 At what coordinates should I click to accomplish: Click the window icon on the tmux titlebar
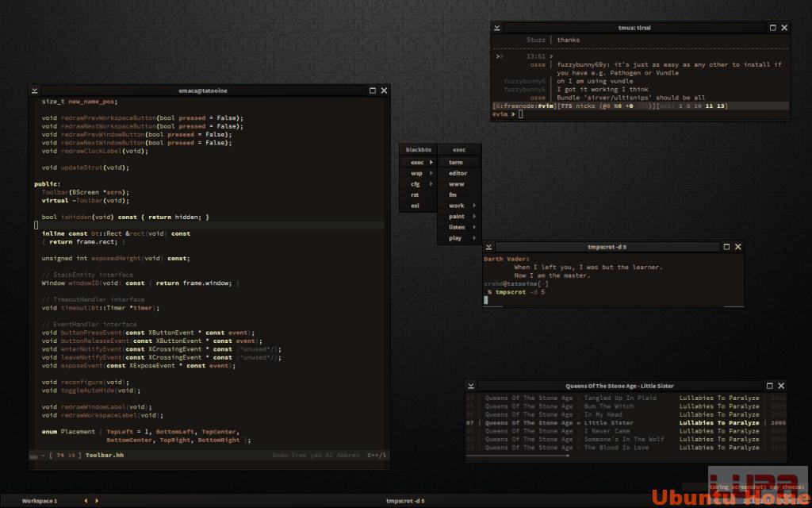[x=772, y=27]
